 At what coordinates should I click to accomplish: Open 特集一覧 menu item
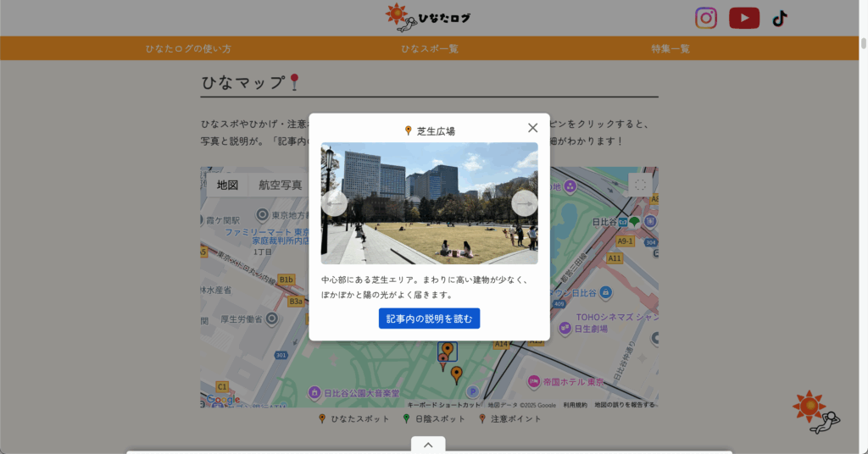click(670, 48)
